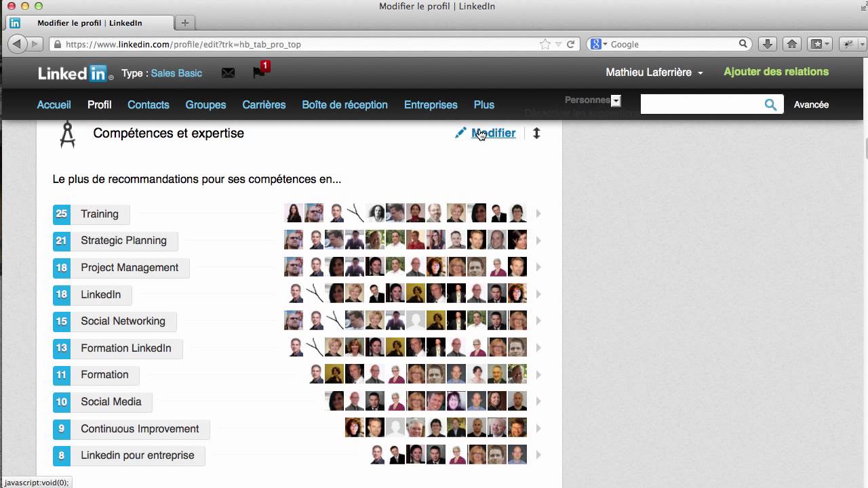Image resolution: width=868 pixels, height=488 pixels.
Task: Click the Formation LinkedIn count 13 badge
Action: pyautogui.click(x=62, y=348)
